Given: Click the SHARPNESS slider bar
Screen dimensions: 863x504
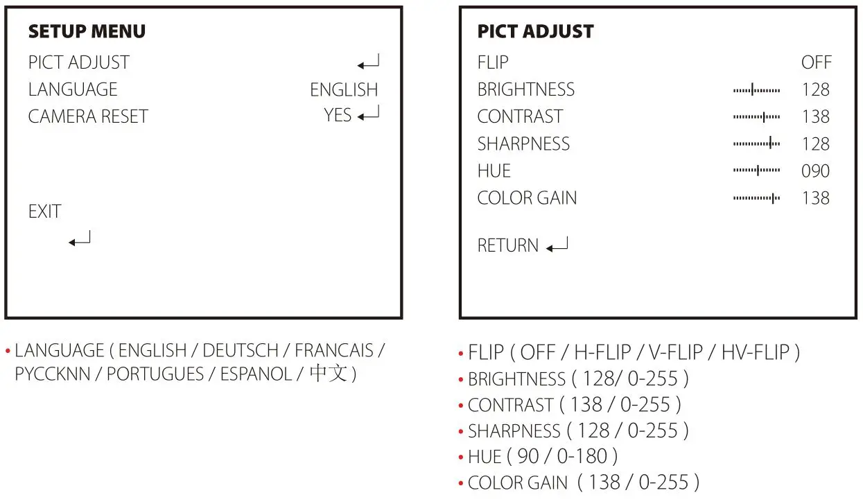Looking at the screenshot, I should pyautogui.click(x=756, y=144).
